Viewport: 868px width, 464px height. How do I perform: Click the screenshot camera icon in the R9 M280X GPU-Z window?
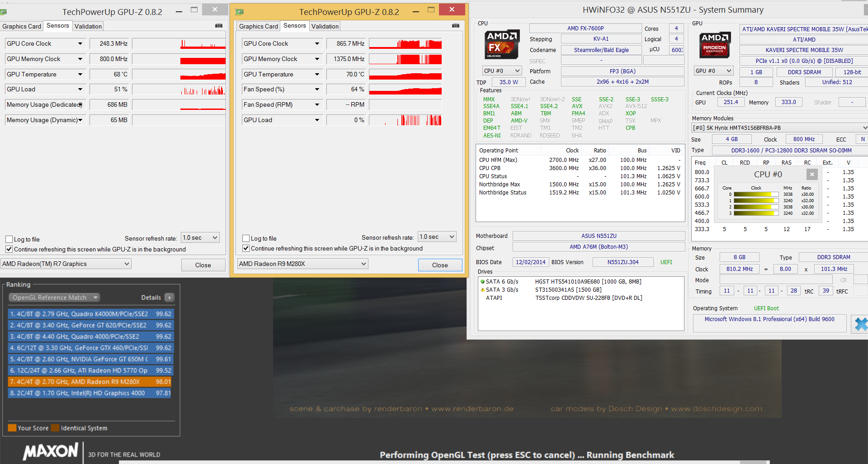456,26
